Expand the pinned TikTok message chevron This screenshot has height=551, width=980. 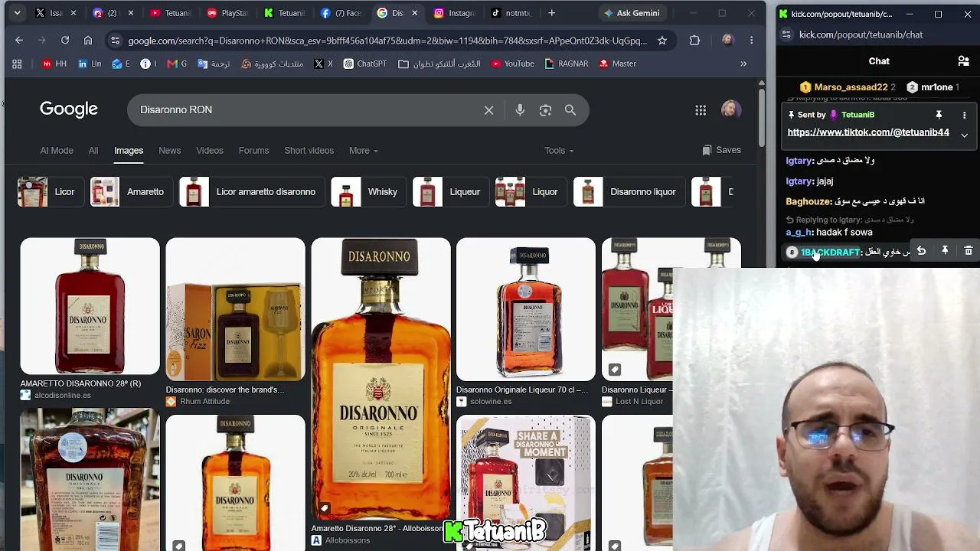click(x=964, y=135)
